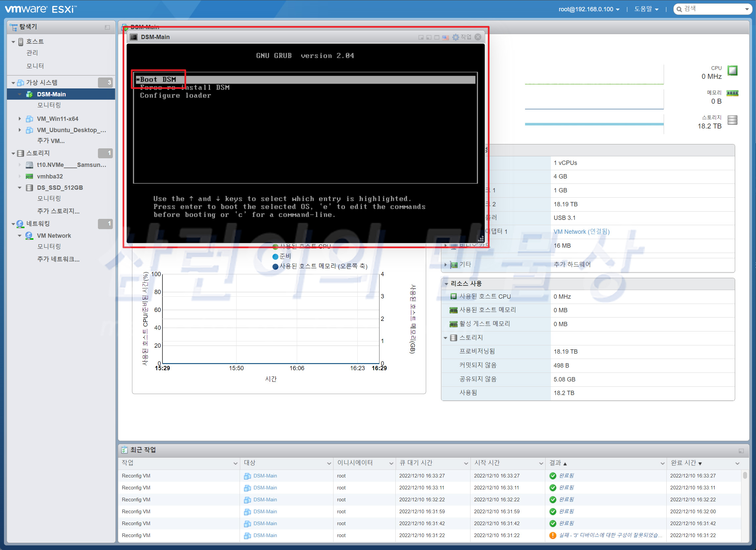Sort by 큐 대기 시간 column header

coord(416,463)
